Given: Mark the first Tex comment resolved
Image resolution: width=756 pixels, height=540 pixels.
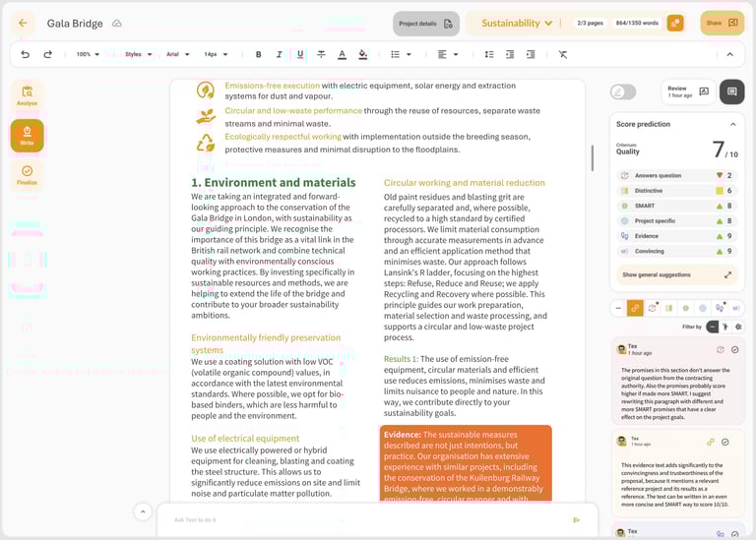Looking at the screenshot, I should 735,349.
